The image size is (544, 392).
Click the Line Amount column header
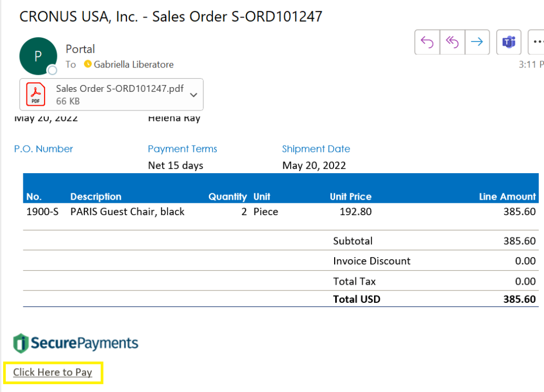(507, 197)
